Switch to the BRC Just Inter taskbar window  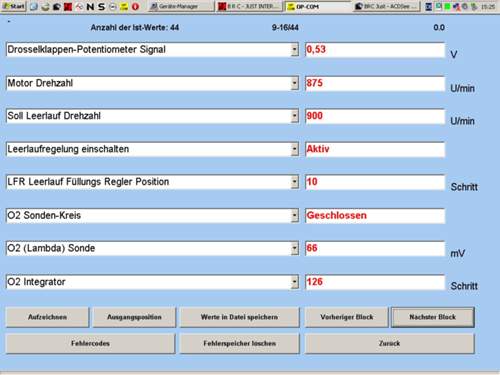click(x=249, y=6)
